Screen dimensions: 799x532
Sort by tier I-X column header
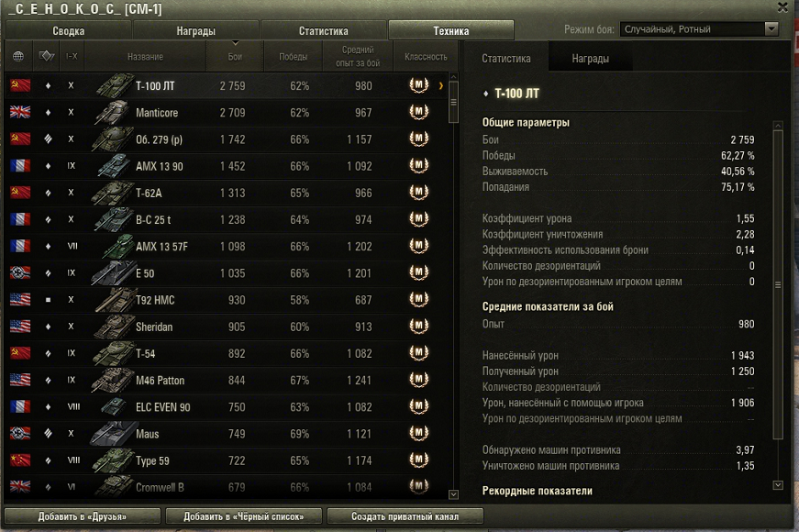(x=72, y=56)
